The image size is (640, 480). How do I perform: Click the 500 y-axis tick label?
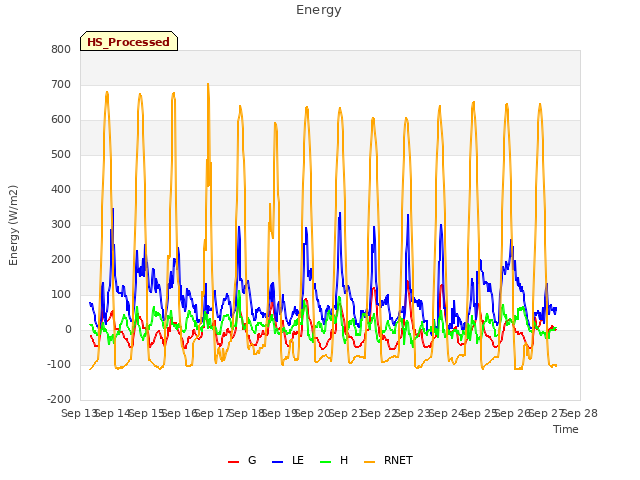[61, 155]
